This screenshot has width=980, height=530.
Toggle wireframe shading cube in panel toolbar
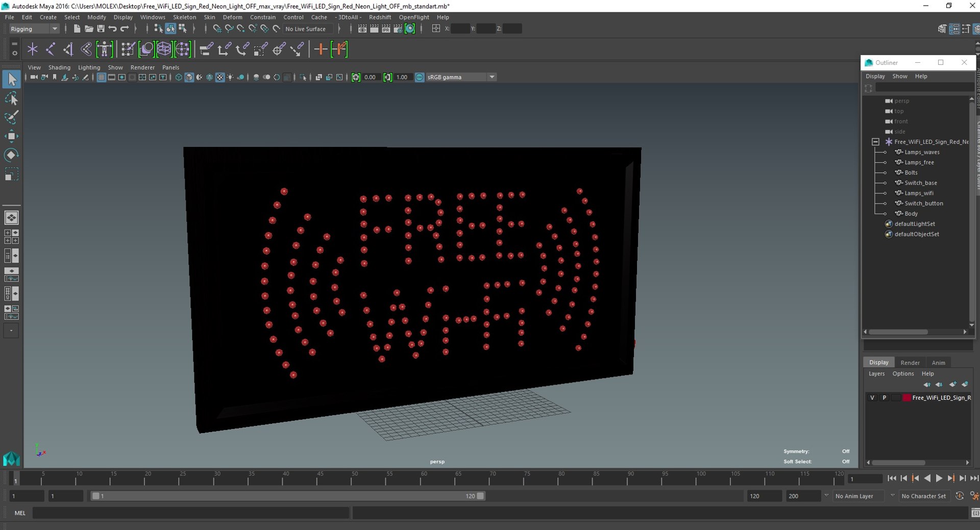tap(179, 77)
